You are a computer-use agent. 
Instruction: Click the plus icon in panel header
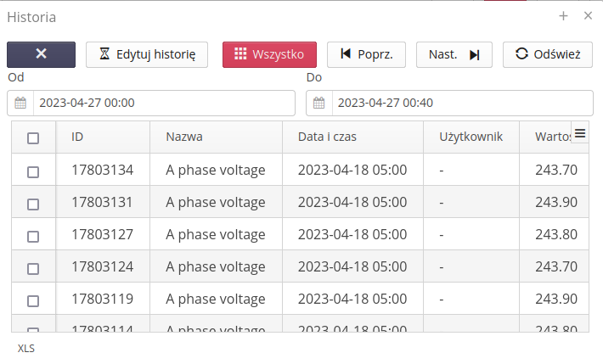[563, 16]
